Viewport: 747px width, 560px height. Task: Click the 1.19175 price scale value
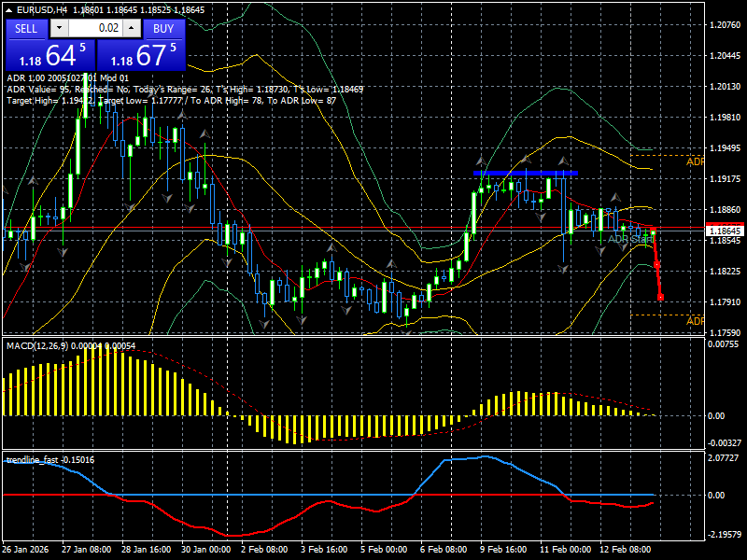pyautogui.click(x=726, y=179)
